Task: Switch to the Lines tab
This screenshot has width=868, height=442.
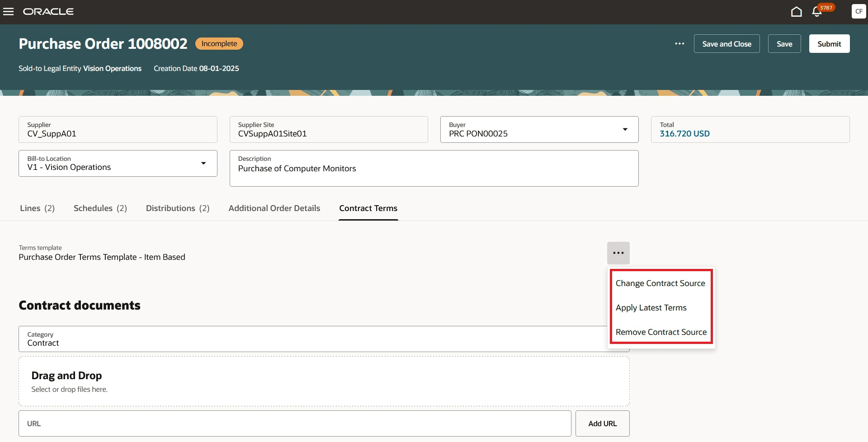Action: point(37,208)
